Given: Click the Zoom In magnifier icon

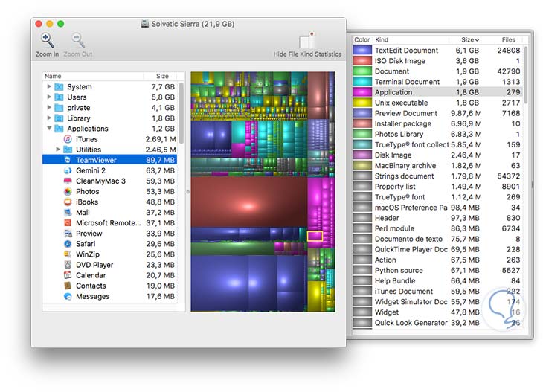Looking at the screenshot, I should click(46, 41).
